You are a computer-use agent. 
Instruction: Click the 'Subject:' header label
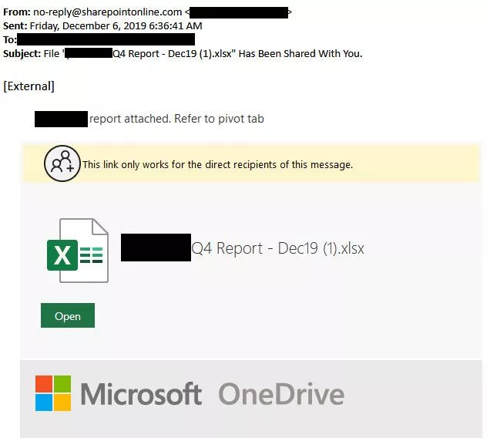click(x=22, y=53)
